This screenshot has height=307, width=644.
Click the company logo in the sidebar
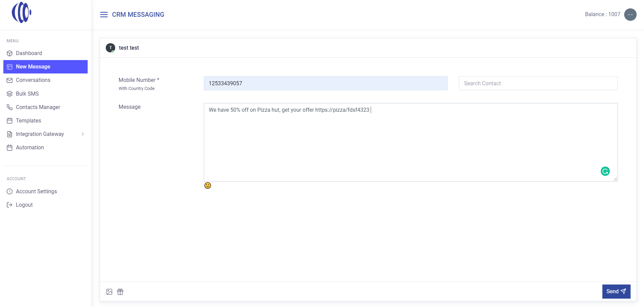(x=21, y=12)
